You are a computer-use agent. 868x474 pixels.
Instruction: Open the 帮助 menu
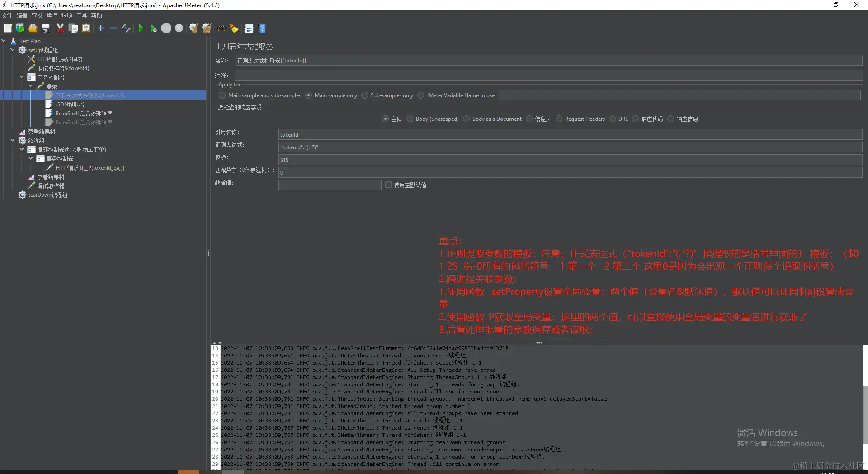click(x=96, y=15)
